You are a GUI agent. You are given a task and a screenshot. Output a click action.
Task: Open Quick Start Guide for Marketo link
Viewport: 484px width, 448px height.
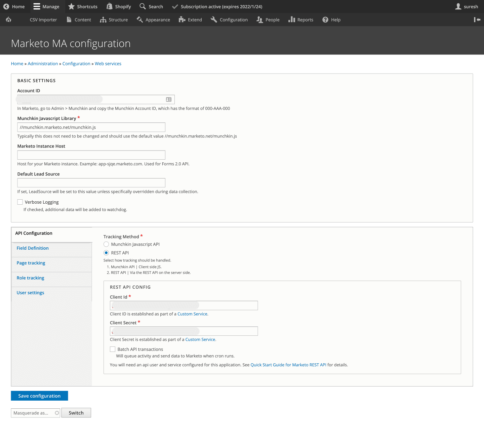point(288,365)
